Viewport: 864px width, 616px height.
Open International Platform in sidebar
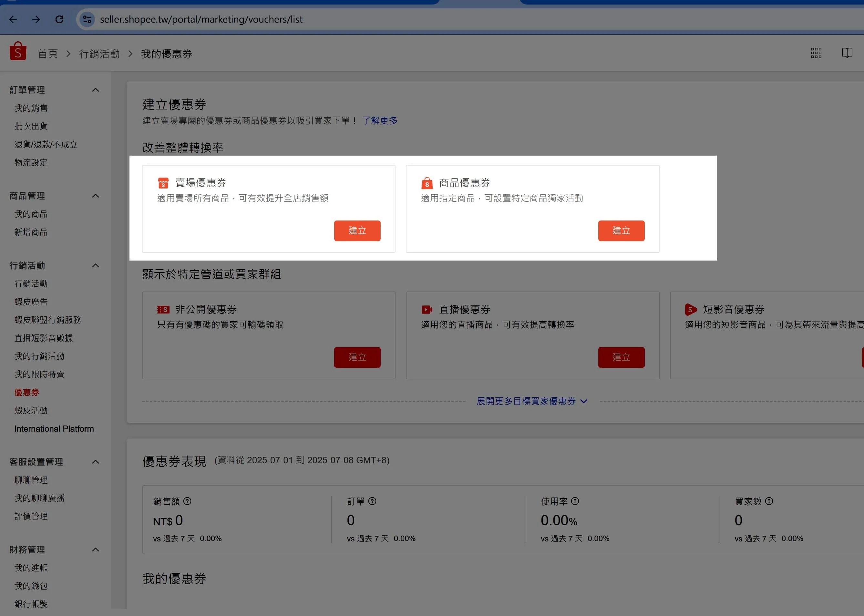tap(54, 429)
